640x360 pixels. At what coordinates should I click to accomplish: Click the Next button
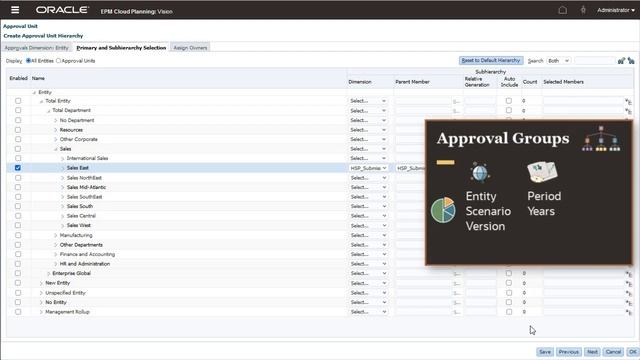point(592,352)
